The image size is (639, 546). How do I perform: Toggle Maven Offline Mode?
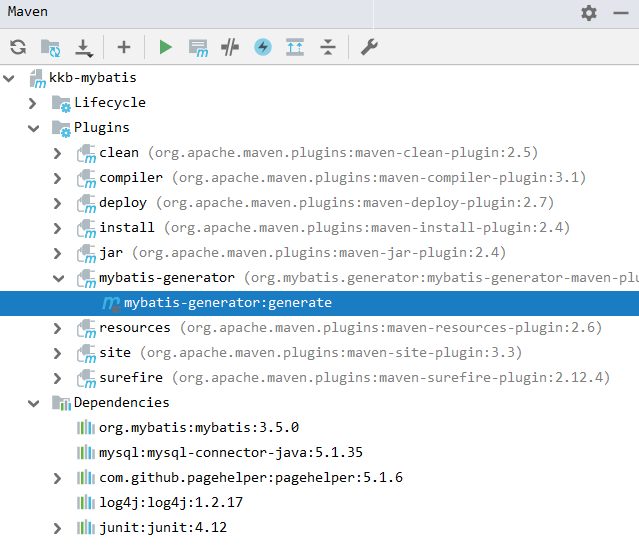click(x=230, y=47)
